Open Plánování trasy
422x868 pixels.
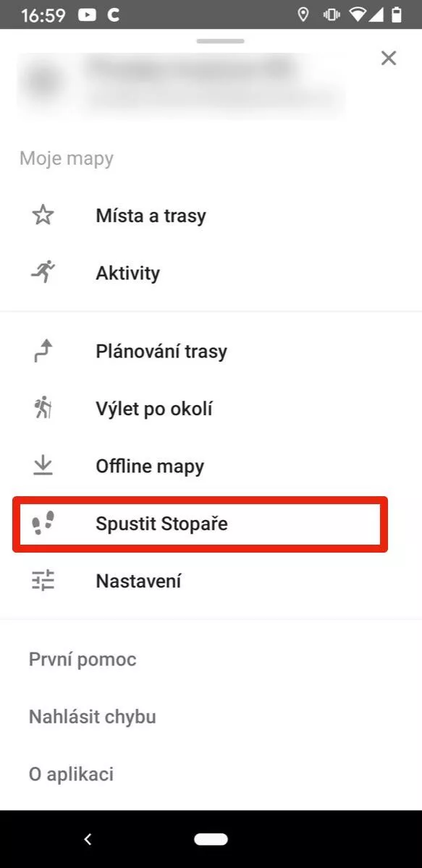tap(211, 352)
